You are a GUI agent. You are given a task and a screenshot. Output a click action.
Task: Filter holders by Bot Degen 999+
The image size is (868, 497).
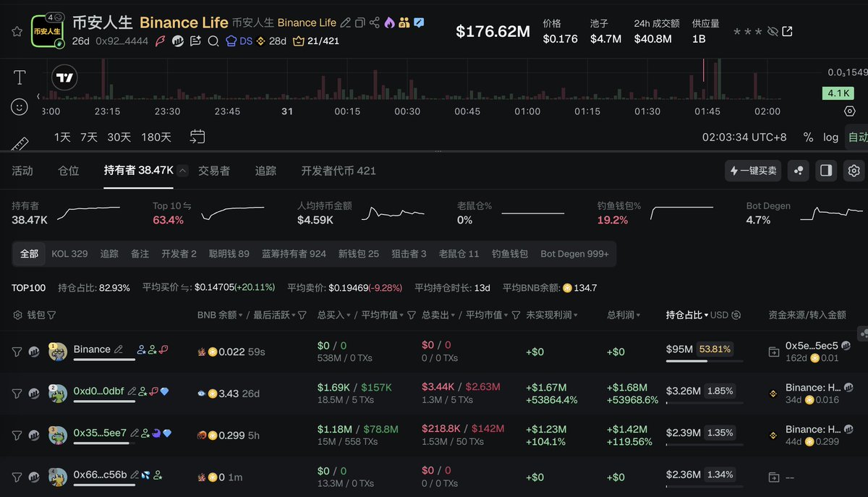[x=574, y=254]
